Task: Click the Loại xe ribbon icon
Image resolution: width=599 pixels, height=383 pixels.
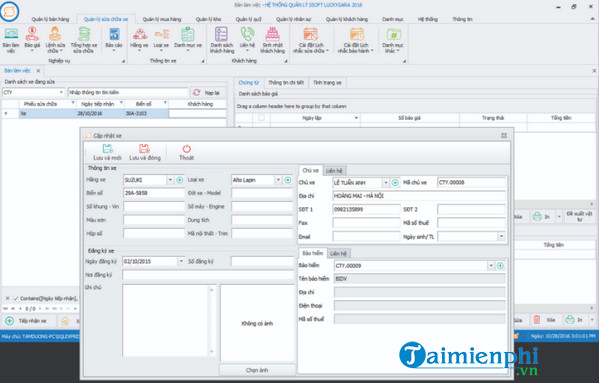Action: [161, 39]
